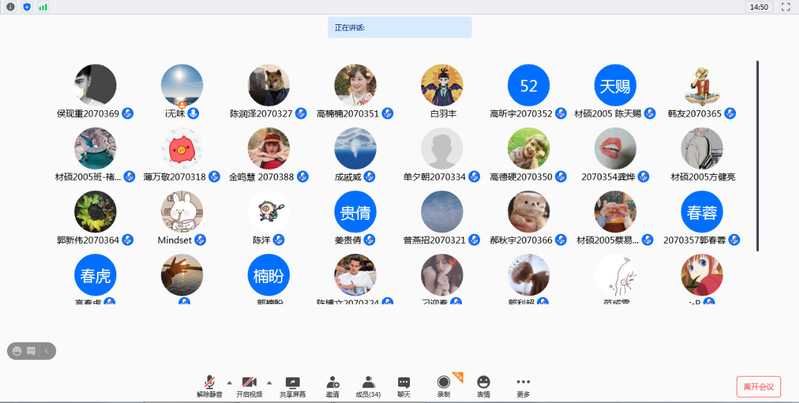The image size is (799, 403).
Task: Toggle fullscreen view at top right
Action: click(785, 7)
